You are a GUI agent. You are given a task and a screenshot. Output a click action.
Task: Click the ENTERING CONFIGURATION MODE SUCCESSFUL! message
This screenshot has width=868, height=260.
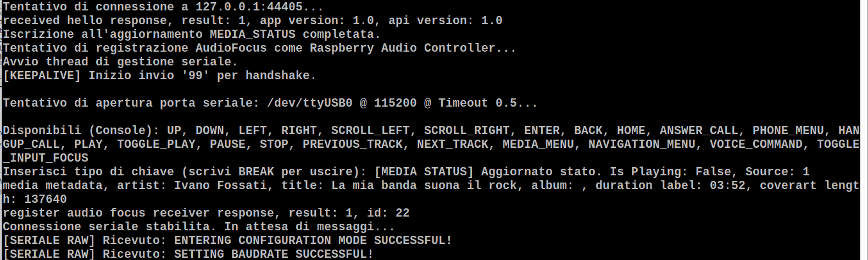point(313,240)
